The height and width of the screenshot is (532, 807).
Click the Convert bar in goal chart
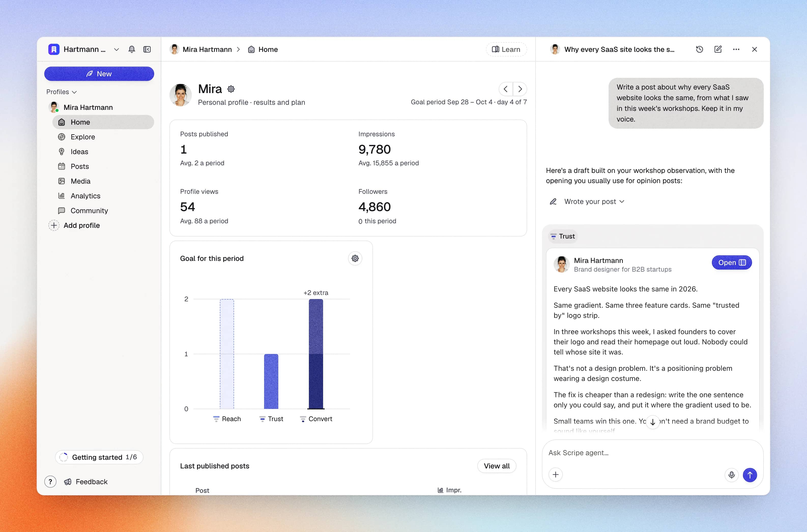click(316, 354)
